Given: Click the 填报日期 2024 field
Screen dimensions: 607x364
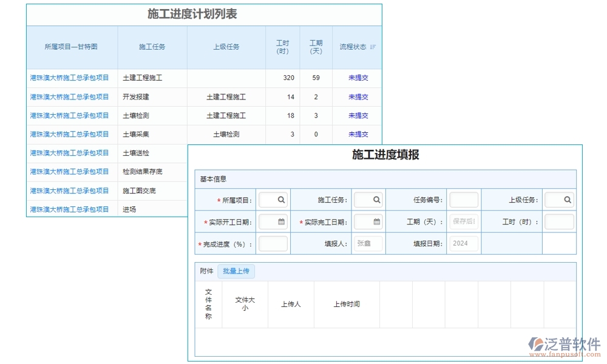Looking at the screenshot, I should pyautogui.click(x=463, y=243).
